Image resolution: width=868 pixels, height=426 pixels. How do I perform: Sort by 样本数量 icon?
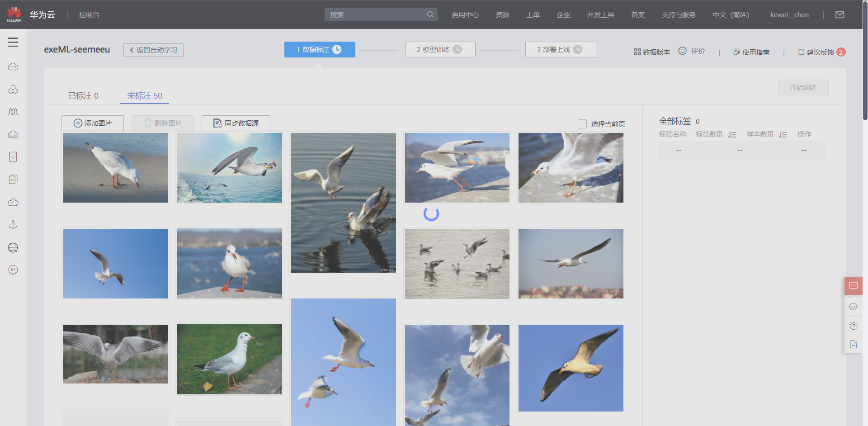[x=783, y=135]
